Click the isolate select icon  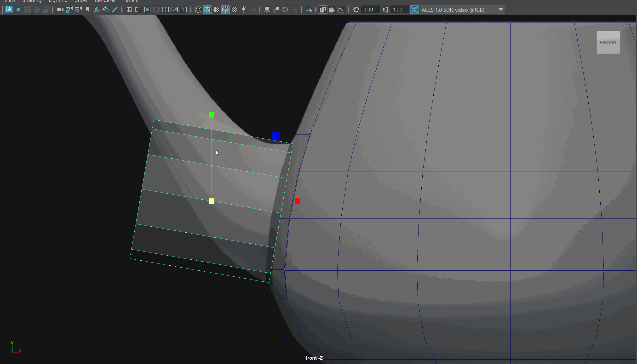point(309,10)
